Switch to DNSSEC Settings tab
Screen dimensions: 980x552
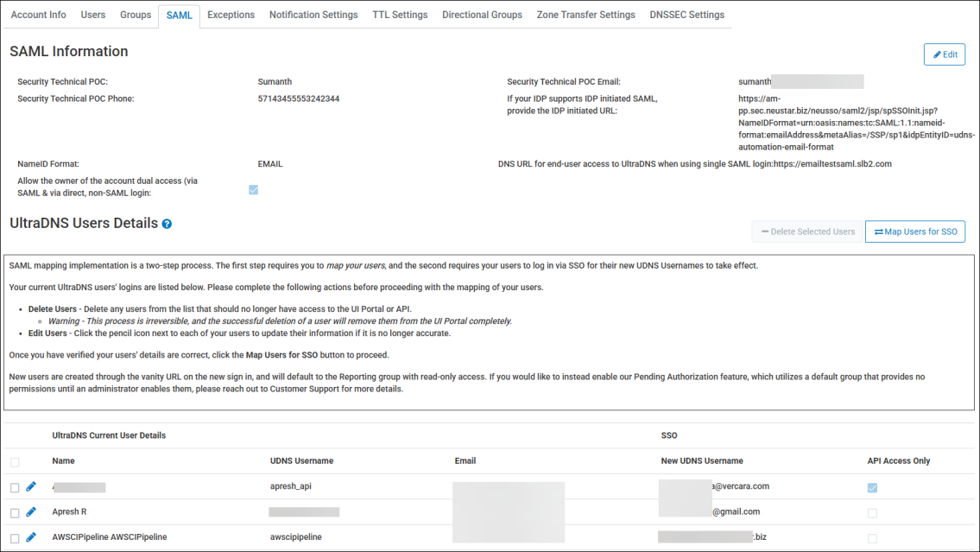(686, 15)
